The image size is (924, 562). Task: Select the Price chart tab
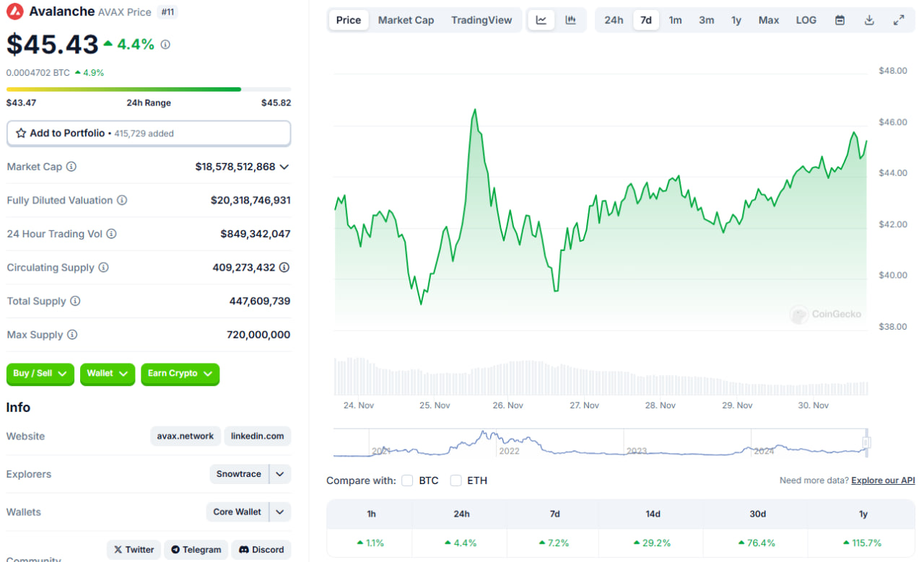tap(349, 20)
